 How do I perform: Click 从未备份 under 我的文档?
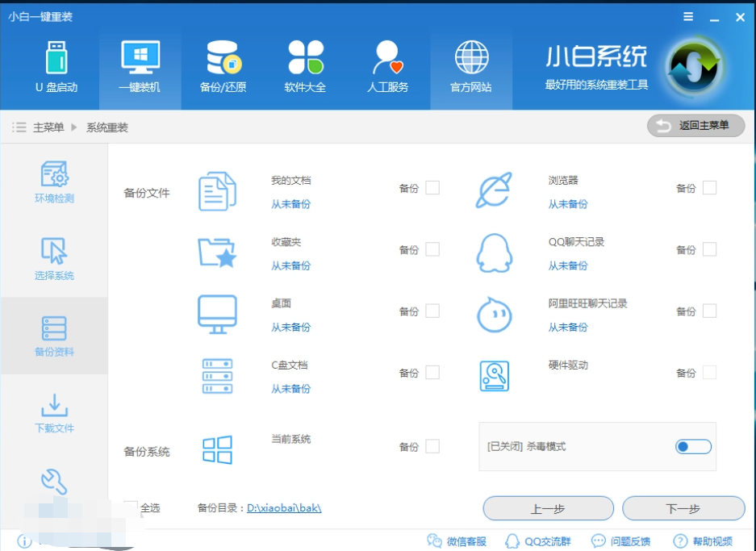(290, 204)
